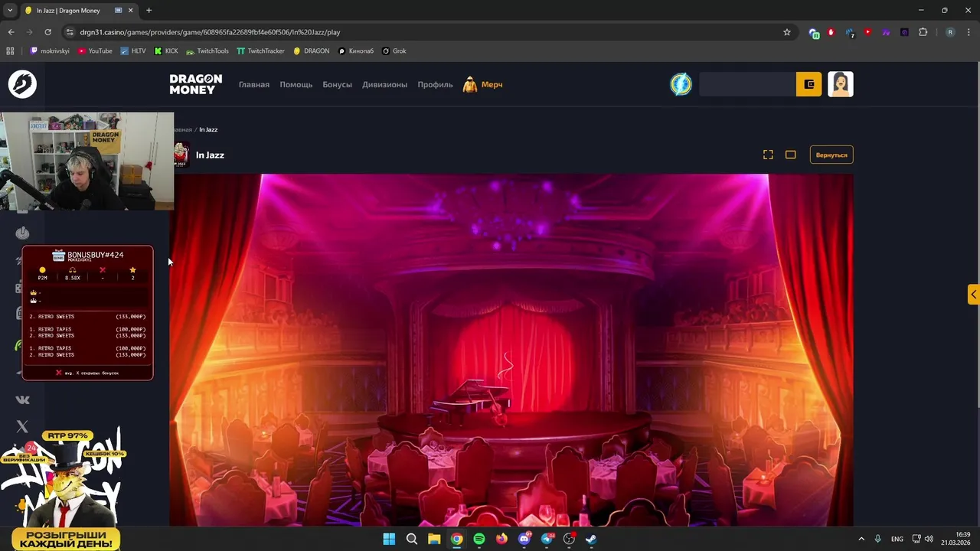Image resolution: width=980 pixels, height=551 pixels.
Task: Open Telegram from taskbar
Action: click(547, 539)
